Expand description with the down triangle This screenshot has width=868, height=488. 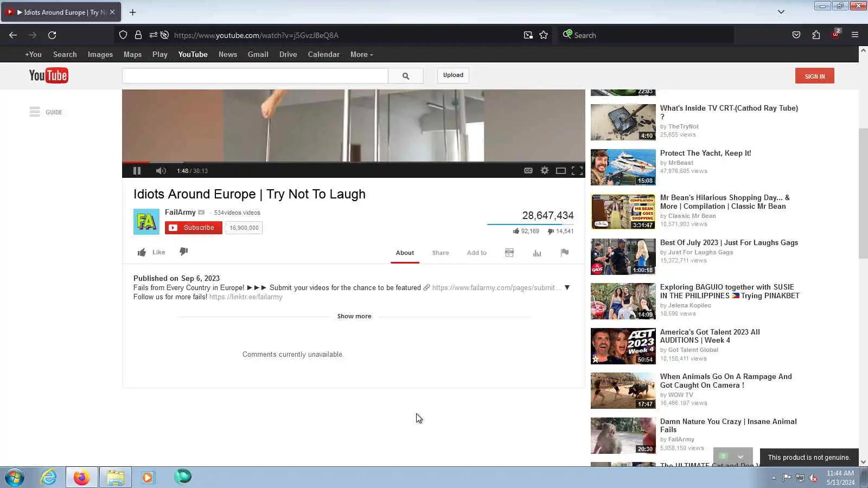[x=567, y=287]
